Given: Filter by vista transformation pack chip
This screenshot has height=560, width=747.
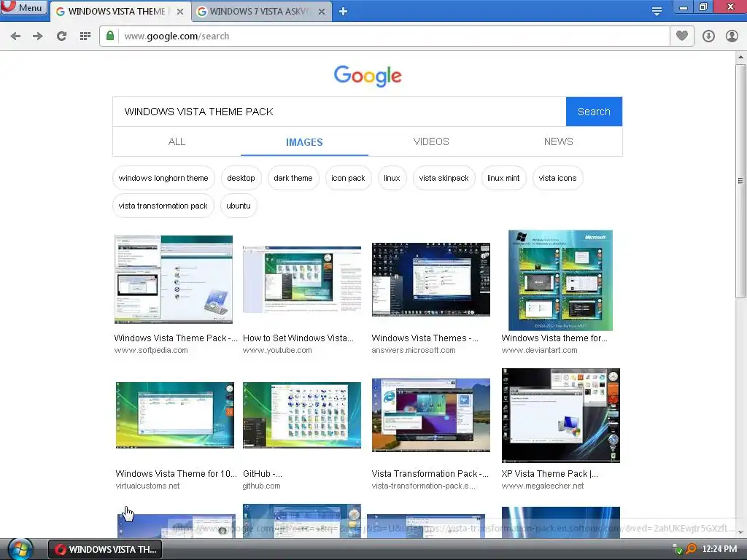Looking at the screenshot, I should [x=163, y=206].
